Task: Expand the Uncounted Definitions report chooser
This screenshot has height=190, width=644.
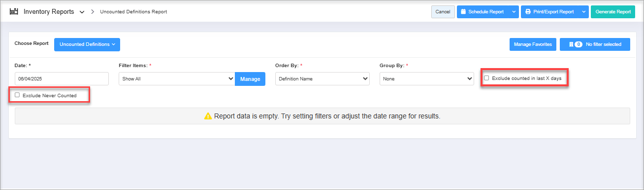Action: click(x=87, y=44)
